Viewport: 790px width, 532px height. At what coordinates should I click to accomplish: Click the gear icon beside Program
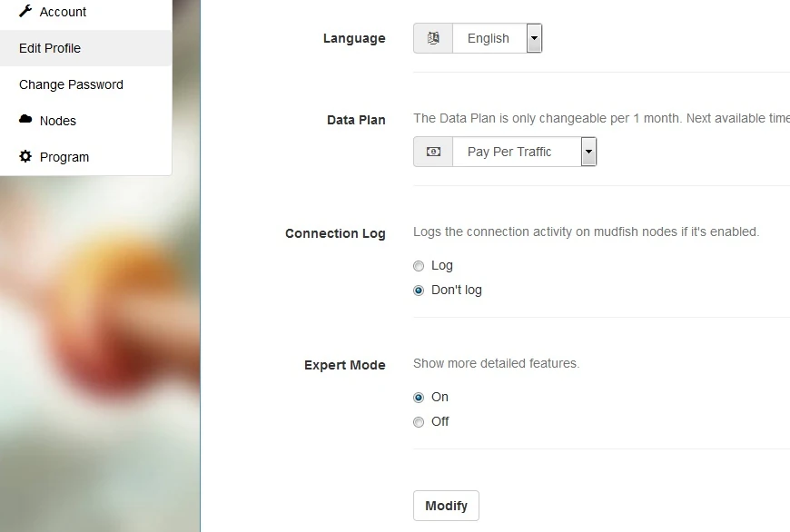25,156
